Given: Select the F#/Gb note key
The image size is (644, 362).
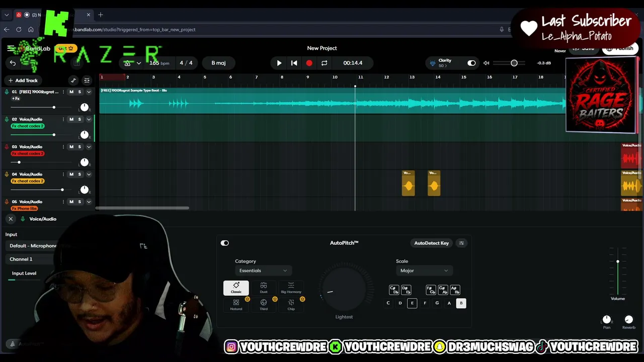Looking at the screenshot, I should pyautogui.click(x=431, y=290).
